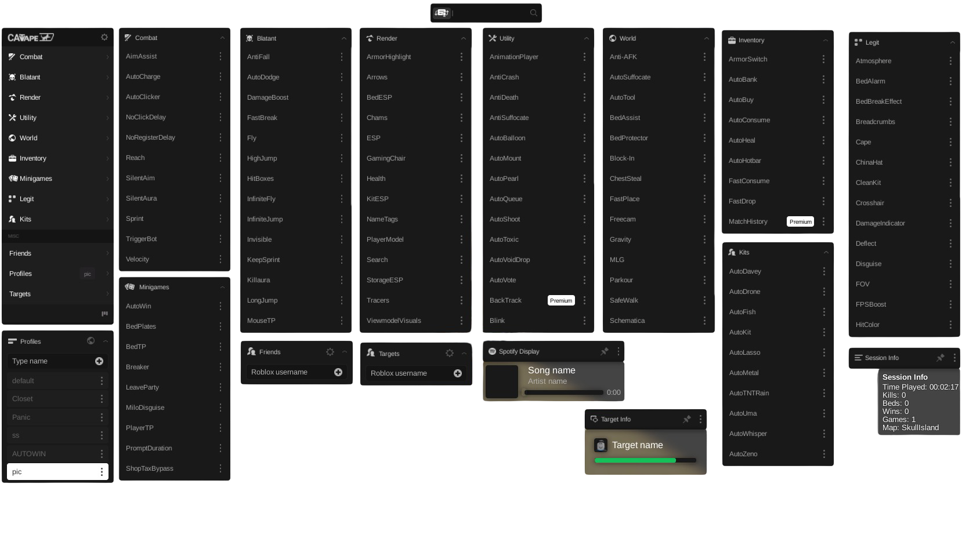Click the Premium badge next to BackTrack
Viewport: 973px width, 560px height.
561,300
